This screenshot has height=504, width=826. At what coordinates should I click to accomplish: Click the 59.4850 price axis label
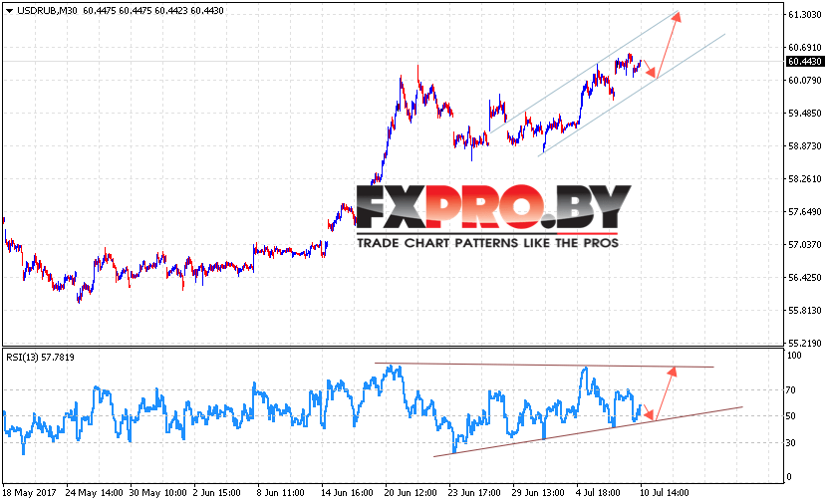(805, 114)
